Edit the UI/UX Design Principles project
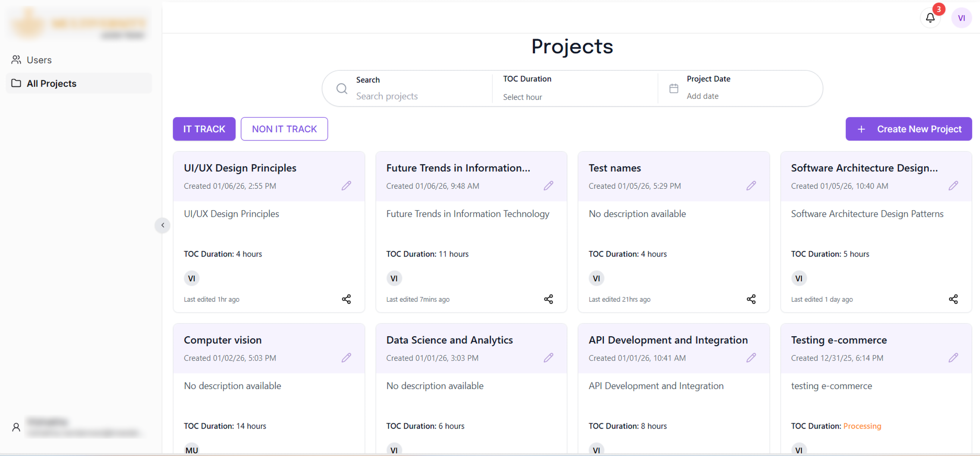 [346, 186]
